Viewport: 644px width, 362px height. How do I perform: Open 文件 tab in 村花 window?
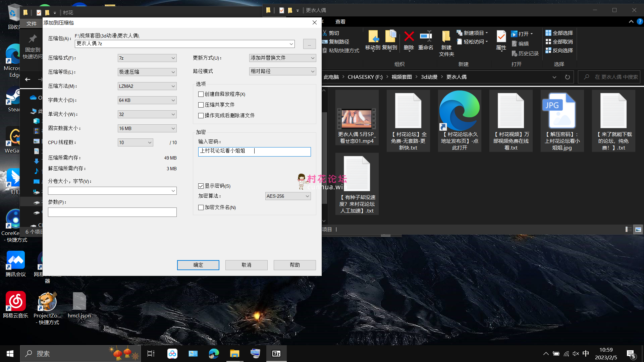coord(32,23)
